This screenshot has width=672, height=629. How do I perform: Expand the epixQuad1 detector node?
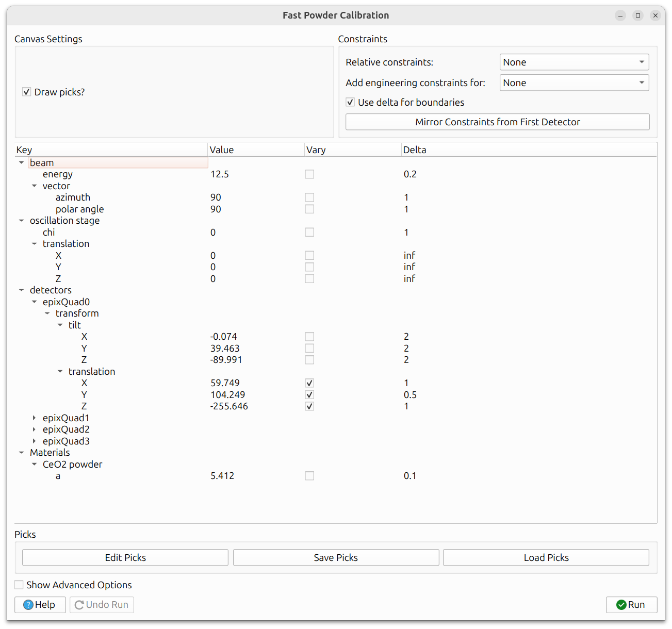(x=34, y=418)
